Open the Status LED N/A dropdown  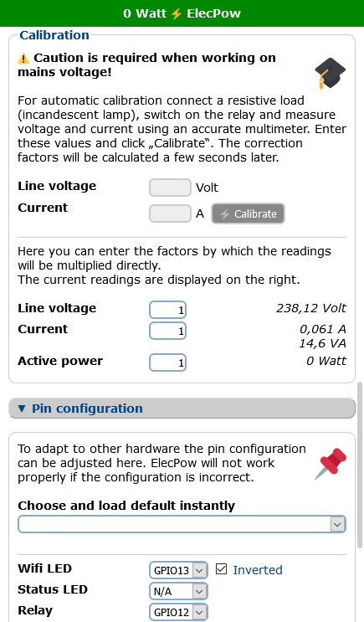(178, 591)
